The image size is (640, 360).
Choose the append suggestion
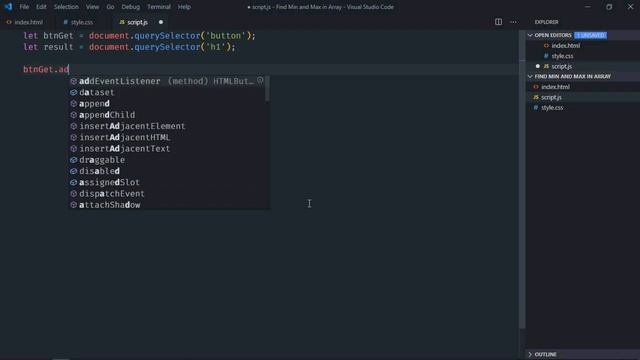(167, 104)
